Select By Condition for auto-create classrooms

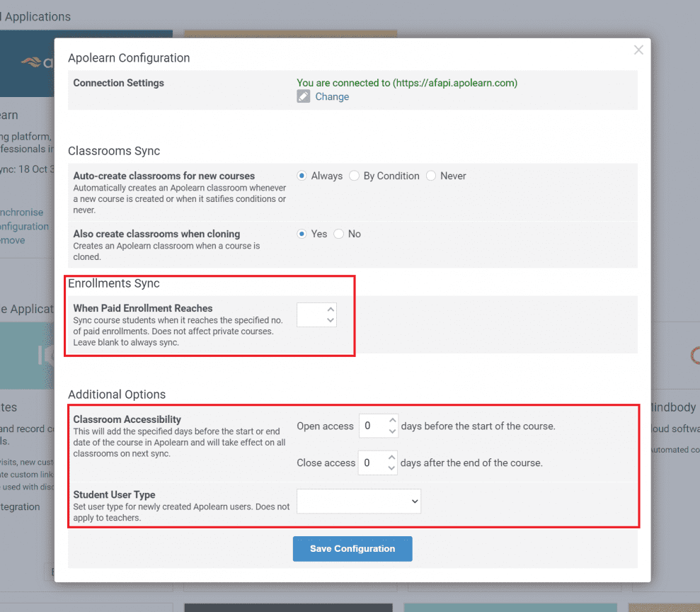coord(355,176)
